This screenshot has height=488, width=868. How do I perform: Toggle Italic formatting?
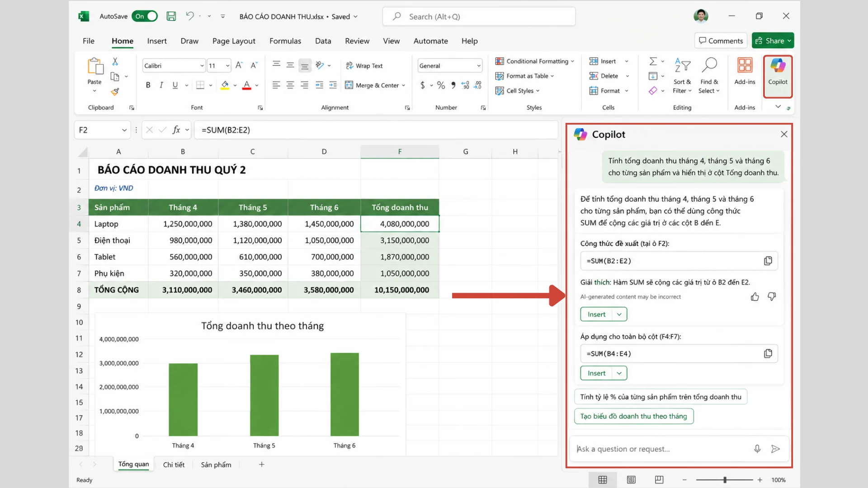[161, 85]
